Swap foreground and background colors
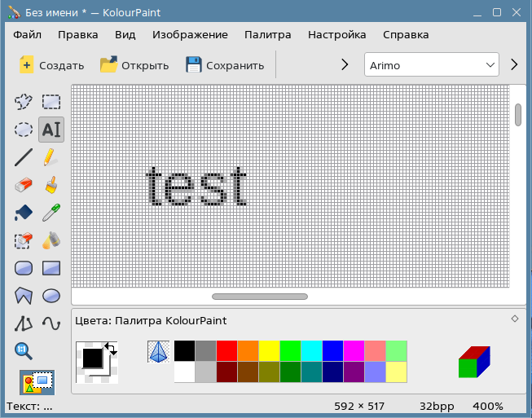The image size is (532, 418). coord(110,349)
